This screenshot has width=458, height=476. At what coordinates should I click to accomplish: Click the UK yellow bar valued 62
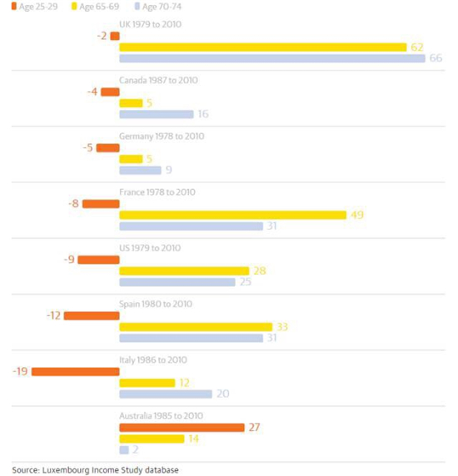pos(263,47)
